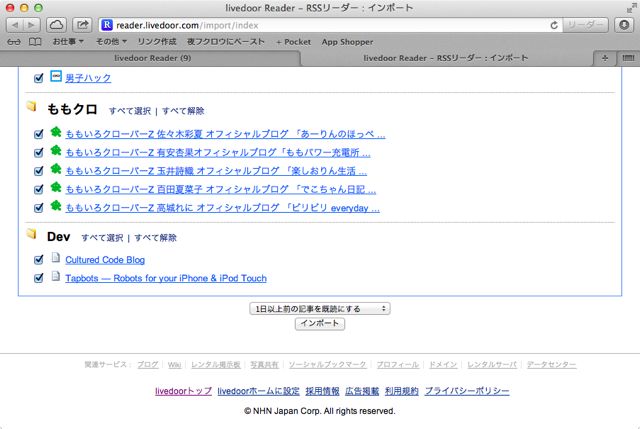The width and height of the screenshot is (640, 429).
Task: Click the livedoorホームに設定 footer link
Action: 258,391
